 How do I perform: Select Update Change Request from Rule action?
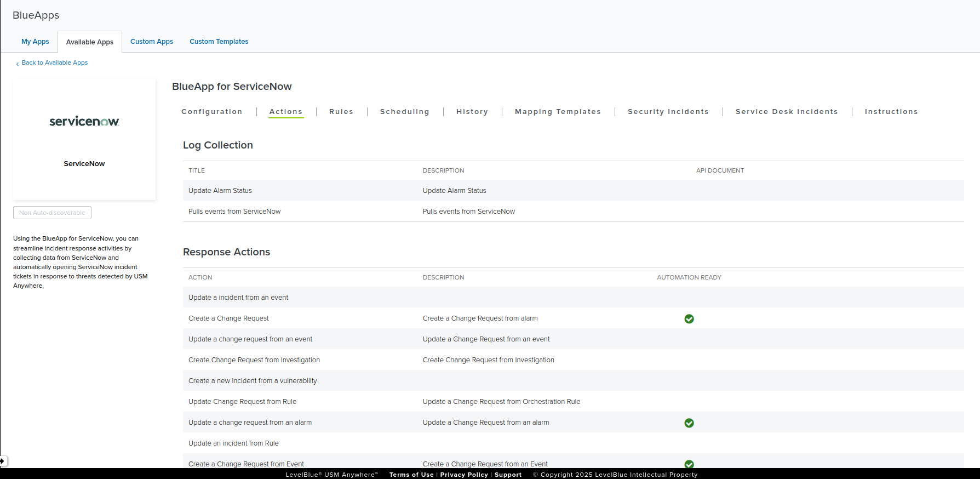[x=242, y=402]
